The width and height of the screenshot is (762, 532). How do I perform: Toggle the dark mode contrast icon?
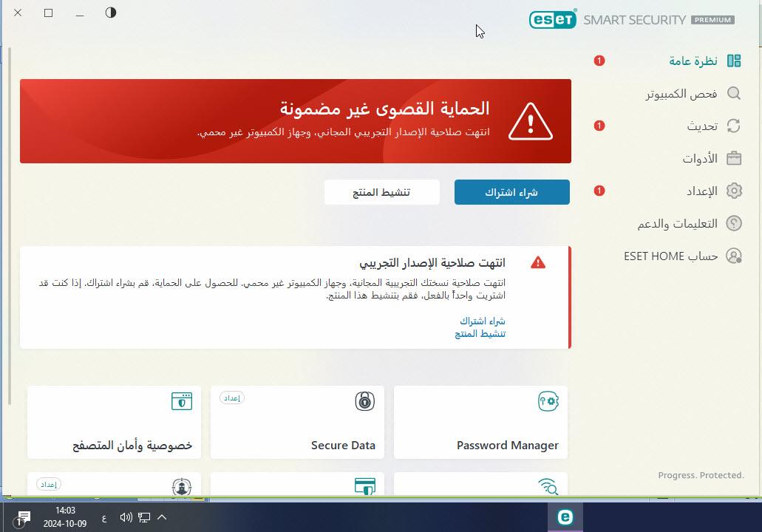111,13
